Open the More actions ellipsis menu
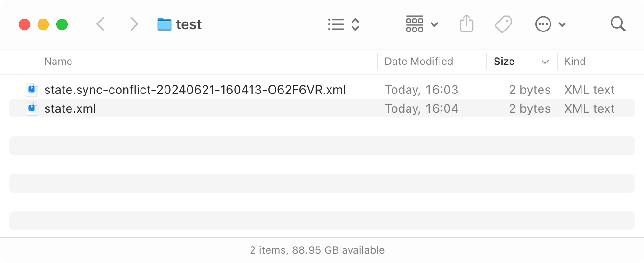The width and height of the screenshot is (644, 263). (x=550, y=24)
